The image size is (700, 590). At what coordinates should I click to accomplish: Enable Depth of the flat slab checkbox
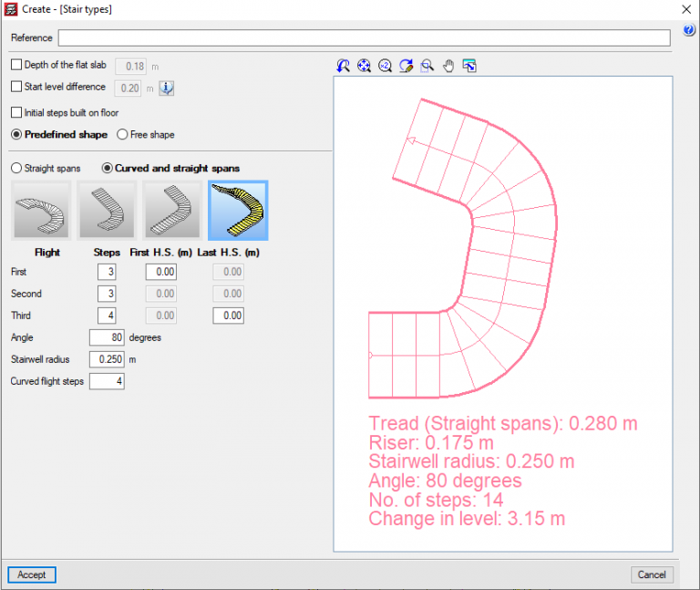tap(16, 65)
